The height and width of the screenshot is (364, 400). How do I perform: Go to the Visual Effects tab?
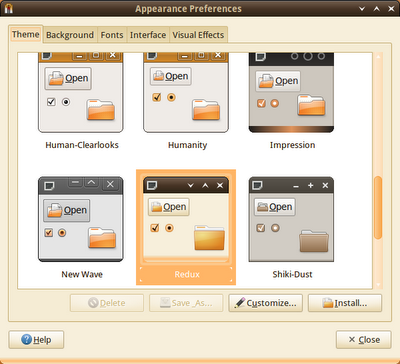pos(198,35)
